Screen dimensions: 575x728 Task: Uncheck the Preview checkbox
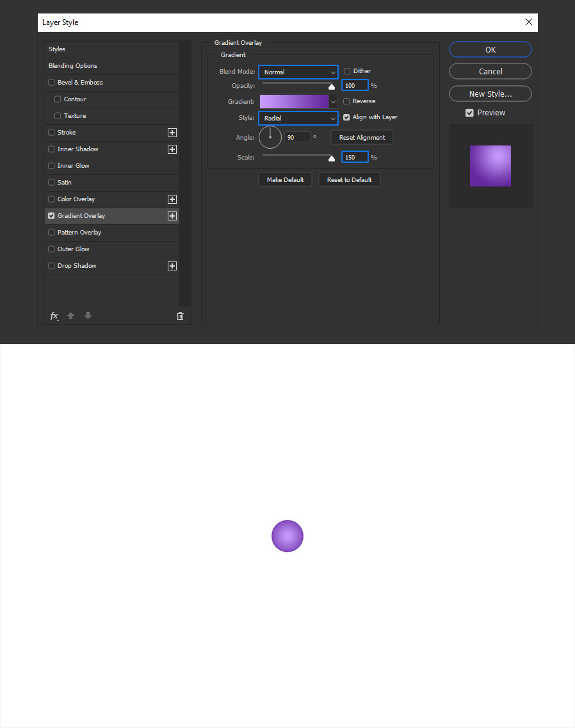tap(469, 113)
